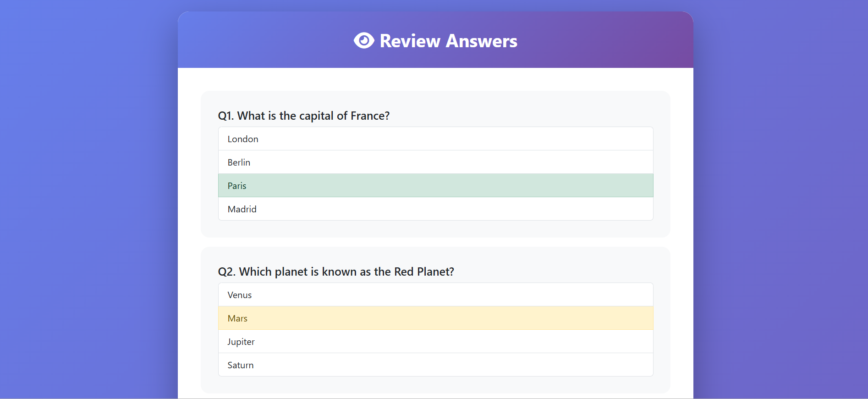Click the green correct-answer highlight for Paris
868x399 pixels.
(x=504, y=185)
